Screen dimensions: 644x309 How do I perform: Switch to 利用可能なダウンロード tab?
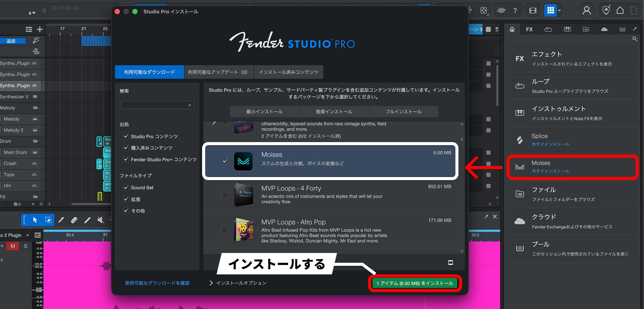coord(149,72)
